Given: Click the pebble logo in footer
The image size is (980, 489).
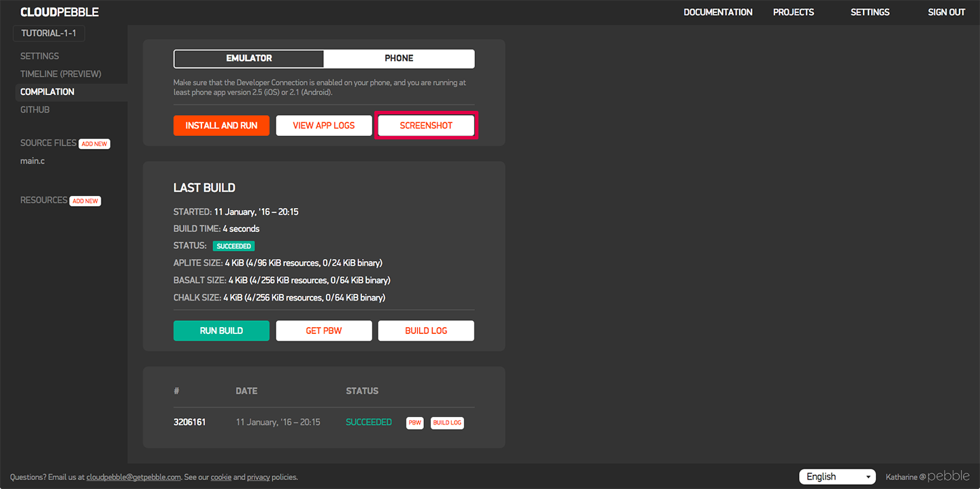Looking at the screenshot, I should pos(949,476).
